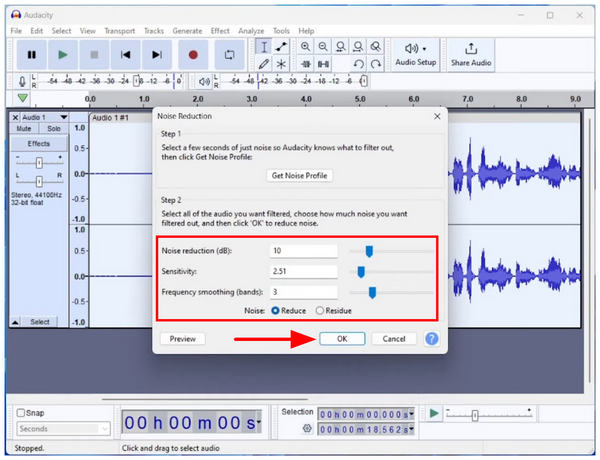Click the Pause transport button
The height and width of the screenshot is (460, 600).
pyautogui.click(x=32, y=55)
